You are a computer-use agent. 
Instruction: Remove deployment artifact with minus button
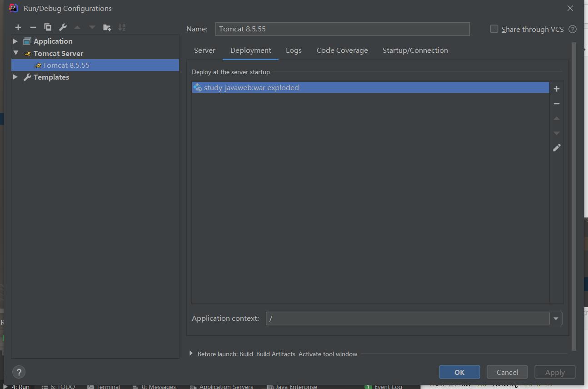coord(557,104)
